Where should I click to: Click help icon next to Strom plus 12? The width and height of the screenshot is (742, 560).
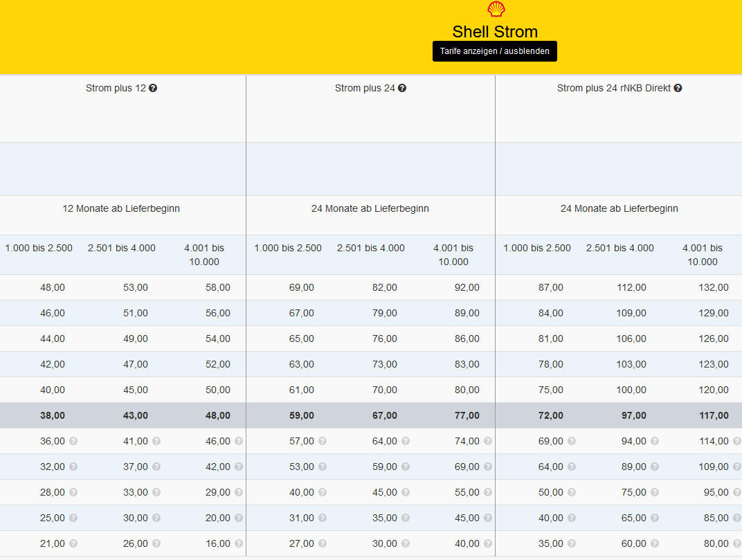pos(153,89)
